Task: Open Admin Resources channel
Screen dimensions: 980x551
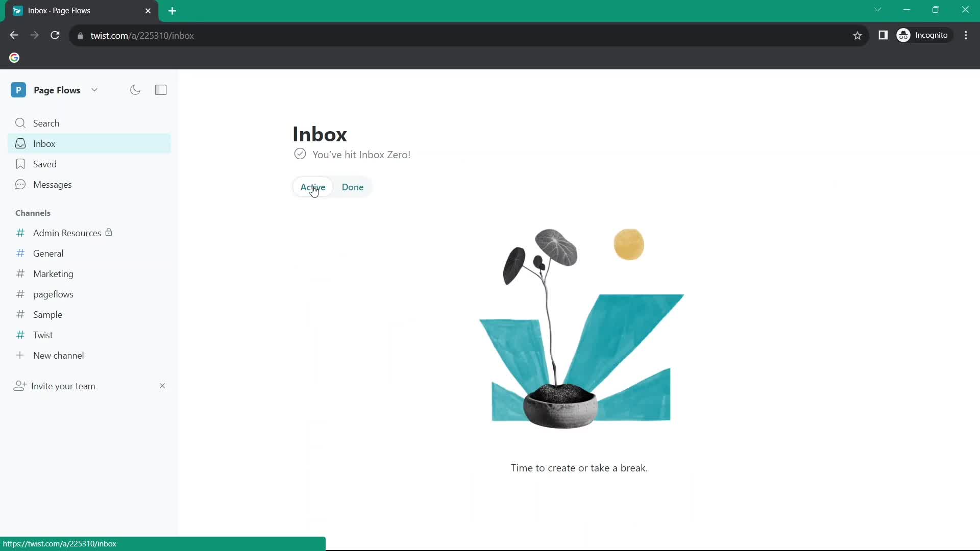Action: 67,233
